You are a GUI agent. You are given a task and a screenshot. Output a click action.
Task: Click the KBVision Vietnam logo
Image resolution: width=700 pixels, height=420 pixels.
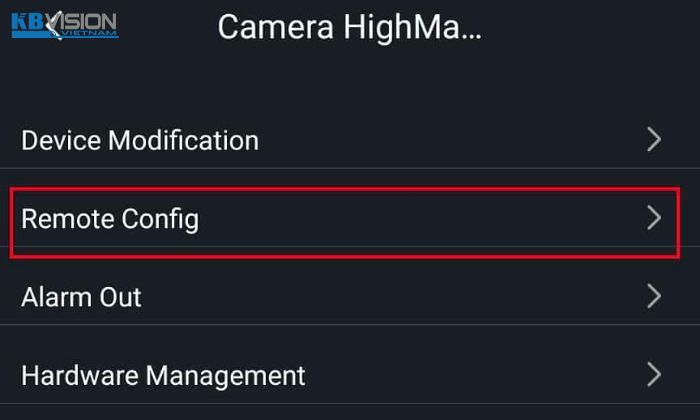pos(65,25)
